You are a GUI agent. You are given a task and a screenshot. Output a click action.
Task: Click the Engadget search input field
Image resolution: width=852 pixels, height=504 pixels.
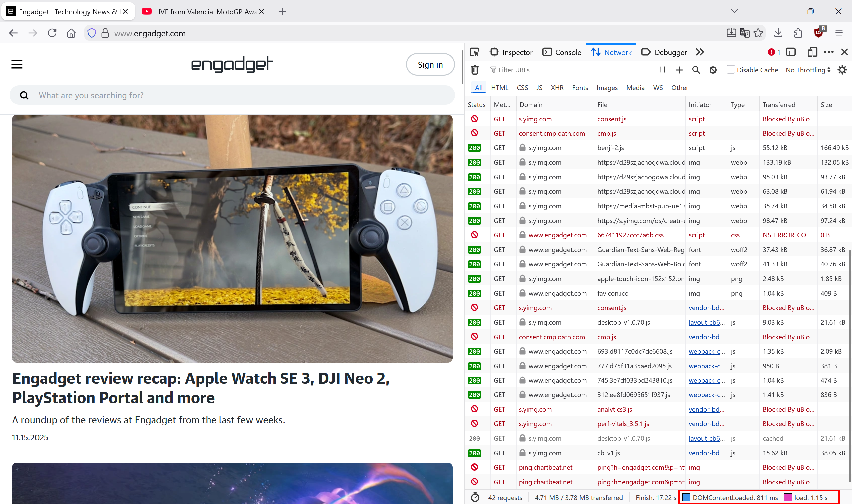click(232, 95)
